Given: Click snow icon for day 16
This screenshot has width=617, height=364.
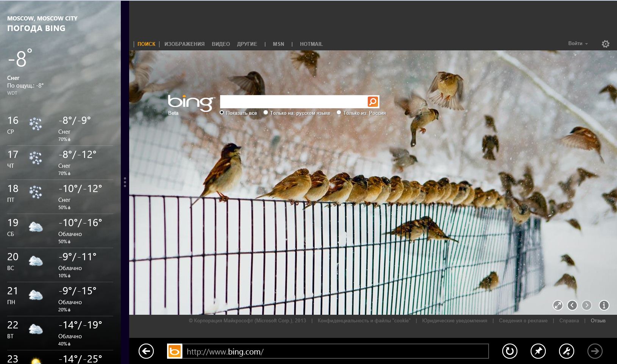Looking at the screenshot, I should (x=36, y=124).
